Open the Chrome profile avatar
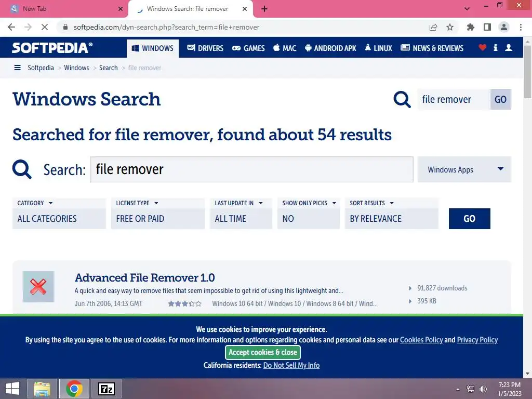Image resolution: width=532 pixels, height=399 pixels. click(x=504, y=27)
